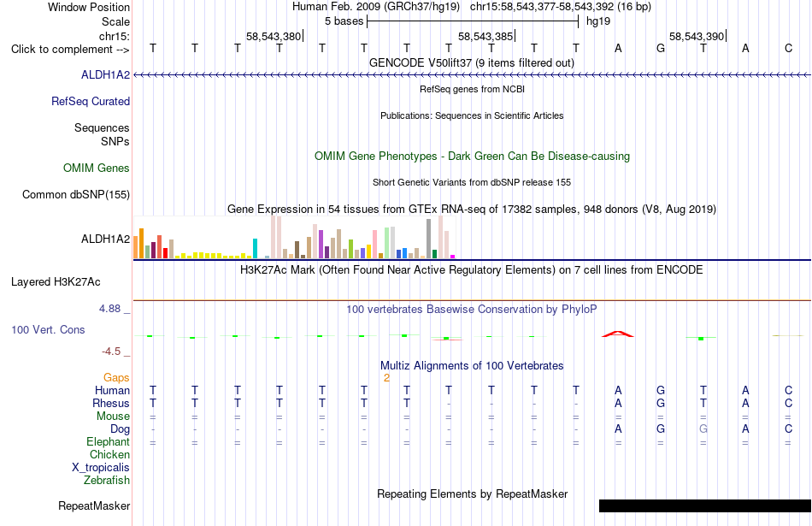Click the GENCODE V50lift37 track title

472,62
